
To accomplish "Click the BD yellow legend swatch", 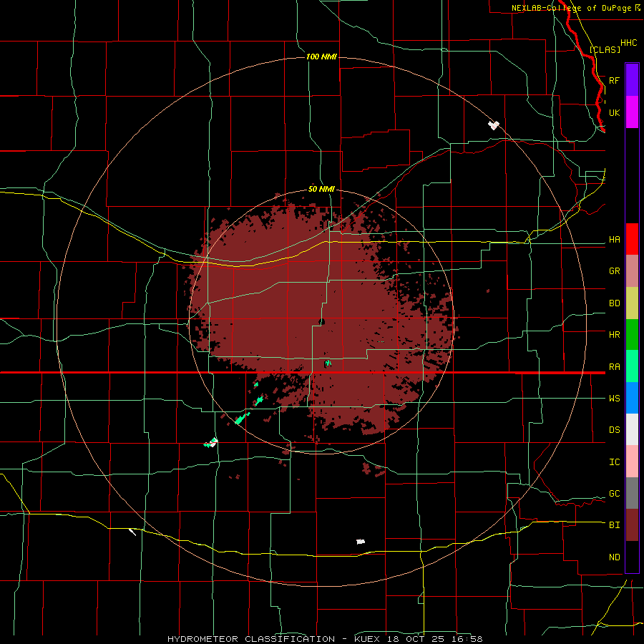I will (632, 303).
